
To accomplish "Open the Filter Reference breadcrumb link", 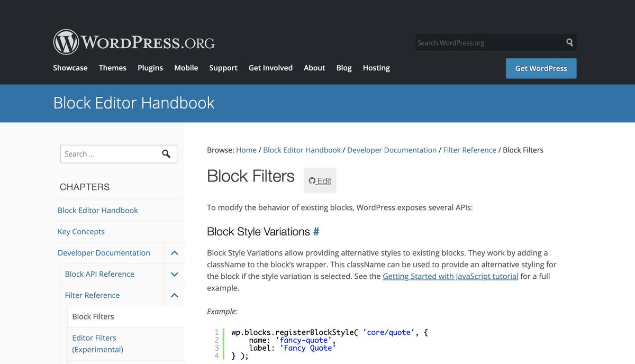I will 469,150.
